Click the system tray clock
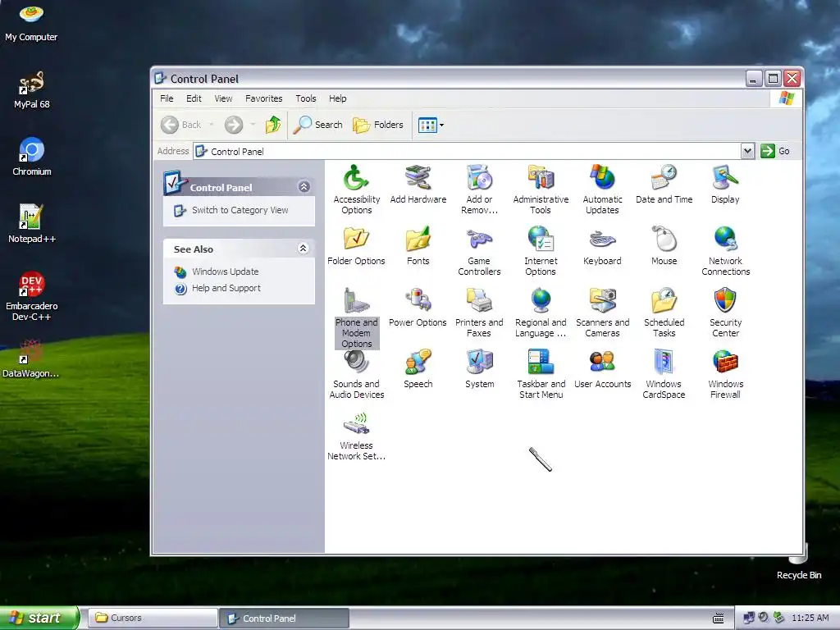Image resolution: width=840 pixels, height=630 pixels. click(x=810, y=619)
